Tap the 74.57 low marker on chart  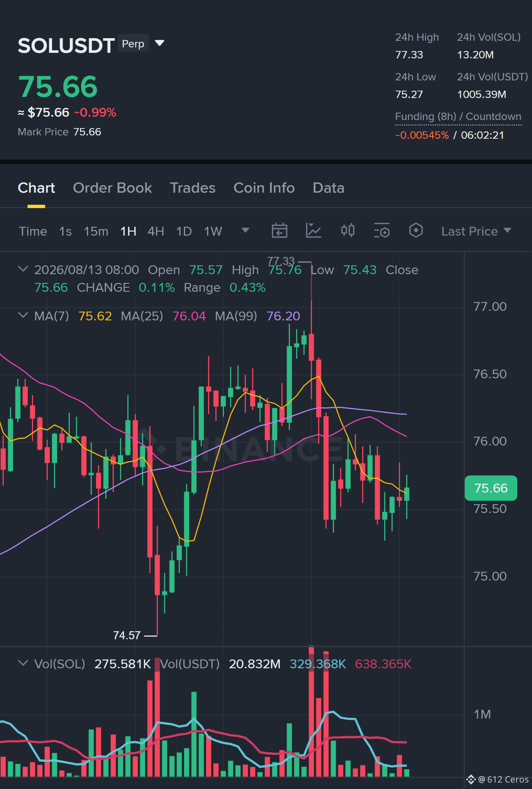tap(127, 635)
